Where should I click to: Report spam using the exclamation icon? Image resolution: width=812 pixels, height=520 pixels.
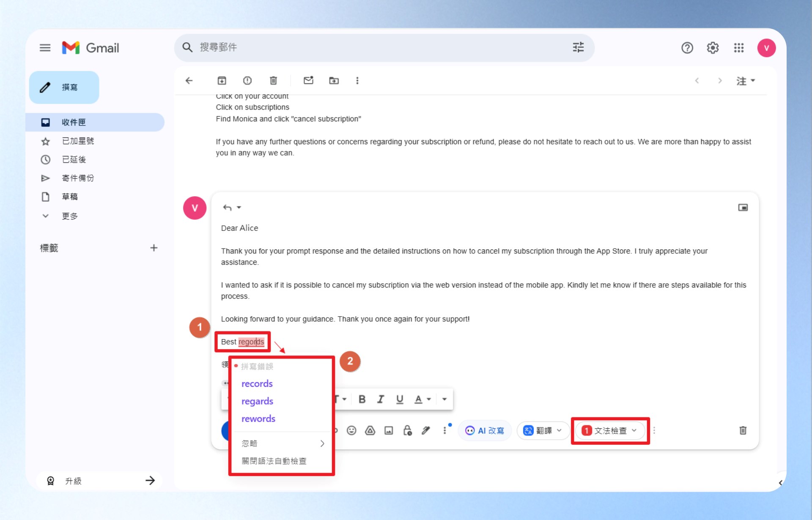[x=247, y=80]
